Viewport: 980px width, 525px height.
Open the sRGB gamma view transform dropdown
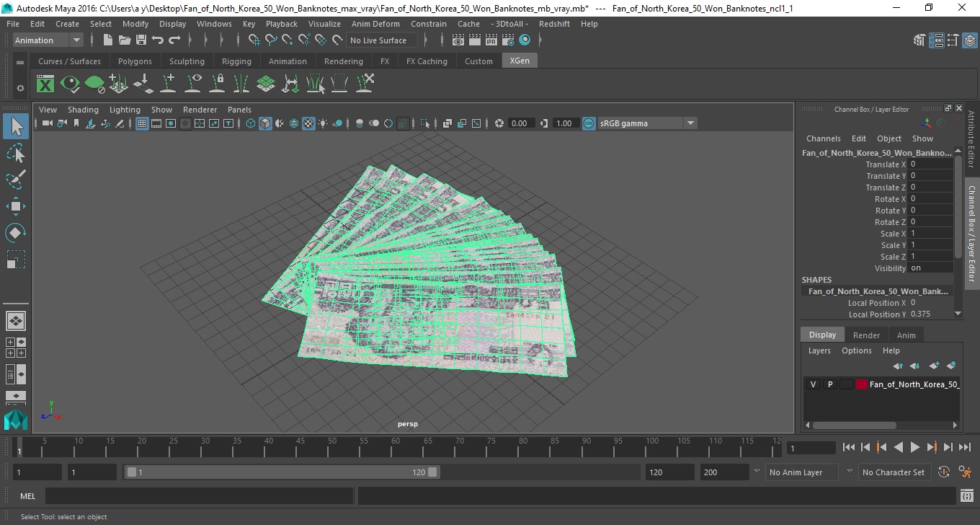[x=647, y=123]
